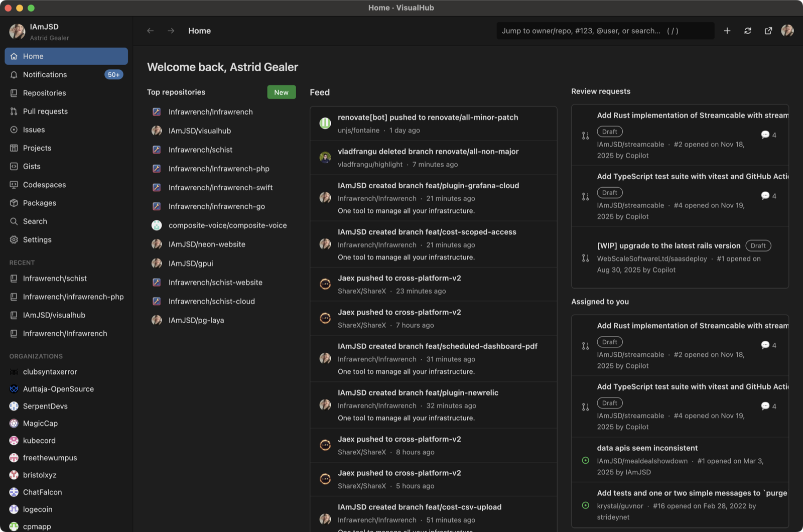Click 'data apis seem inconsistent' issue
The width and height of the screenshot is (803, 532).
click(647, 448)
